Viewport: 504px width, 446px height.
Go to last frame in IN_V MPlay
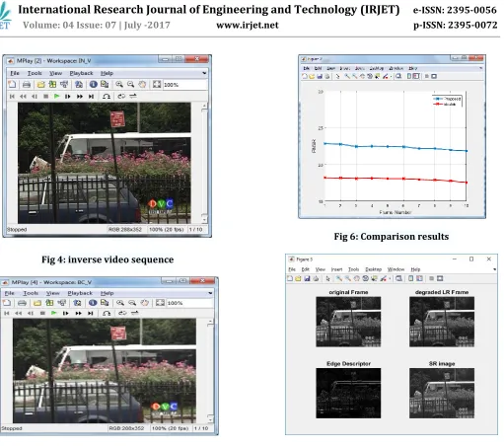91,97
